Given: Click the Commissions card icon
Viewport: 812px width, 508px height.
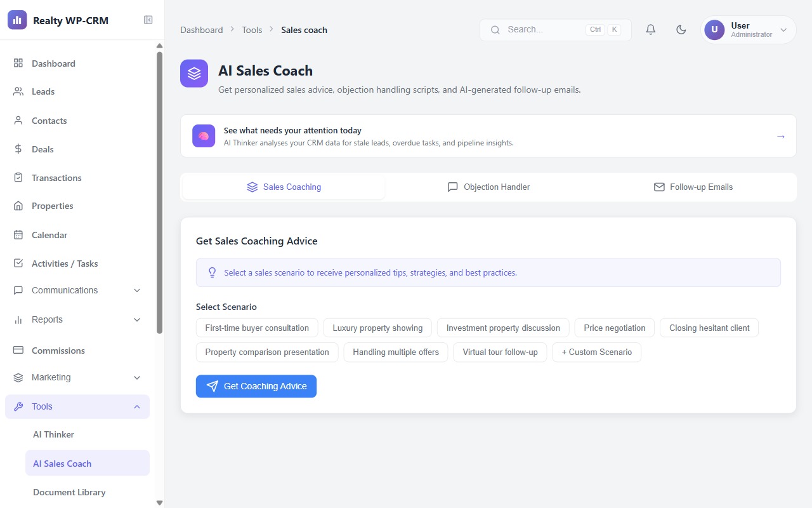Looking at the screenshot, I should tap(18, 351).
